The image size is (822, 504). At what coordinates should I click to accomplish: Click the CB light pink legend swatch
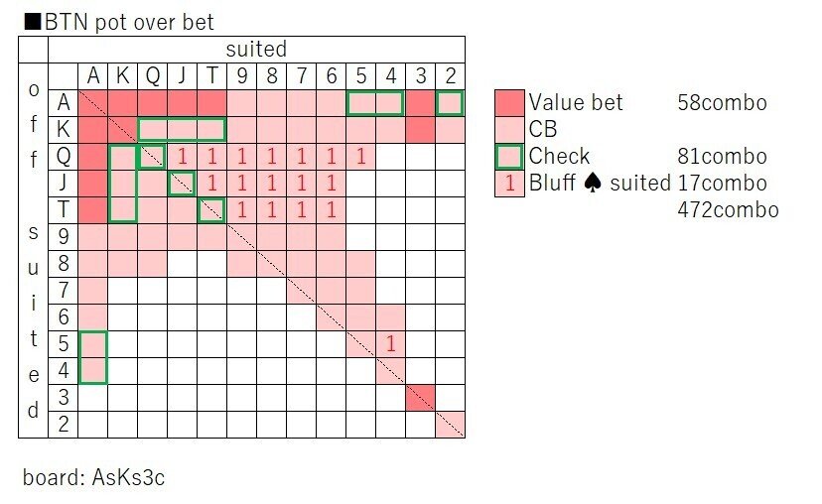click(509, 129)
